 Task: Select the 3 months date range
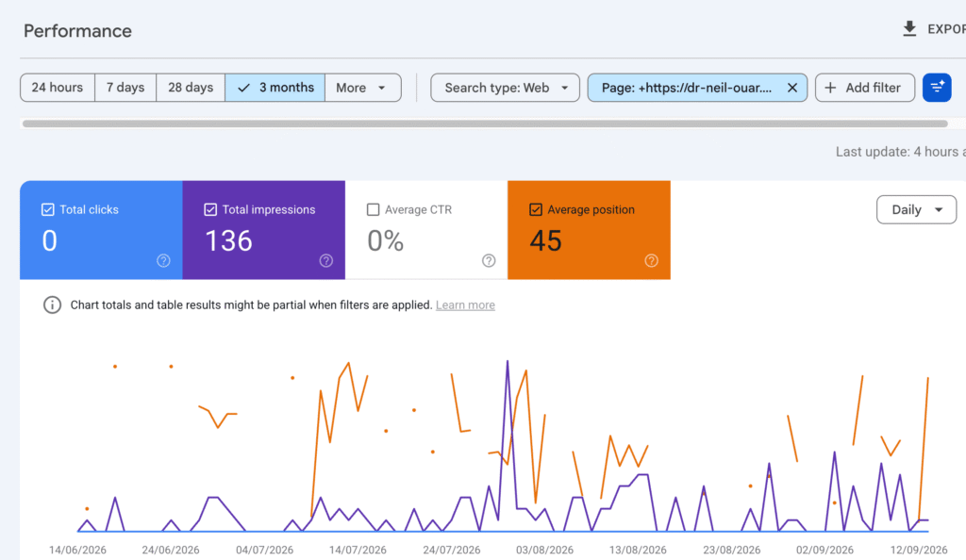pos(275,88)
